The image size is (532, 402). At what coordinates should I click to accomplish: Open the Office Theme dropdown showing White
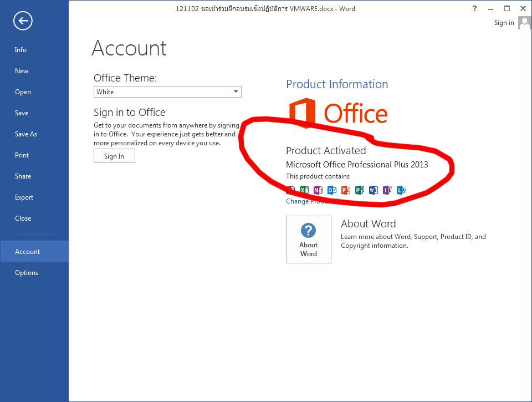167,91
